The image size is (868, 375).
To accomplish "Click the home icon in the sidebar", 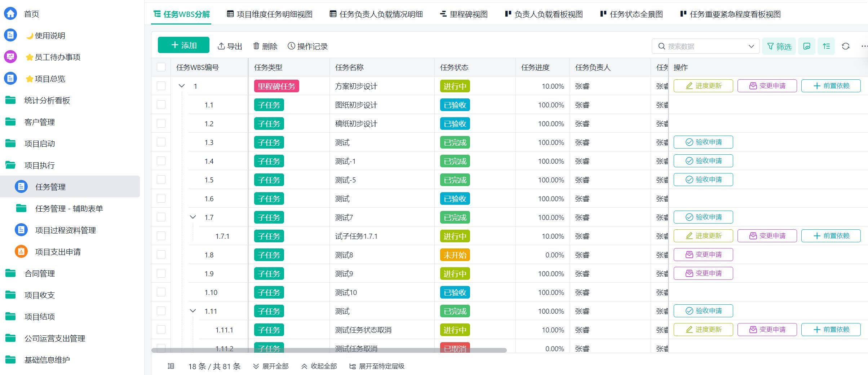I will coord(10,14).
